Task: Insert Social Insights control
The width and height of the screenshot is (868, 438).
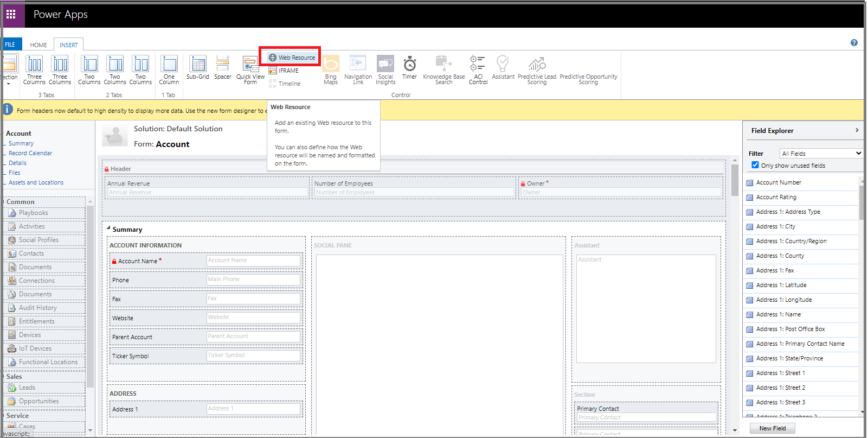Action: pyautogui.click(x=385, y=70)
